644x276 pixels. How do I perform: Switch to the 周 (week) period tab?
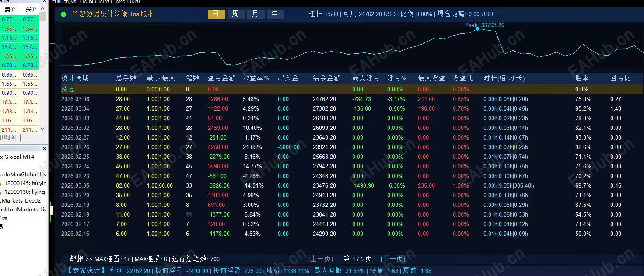[235, 14]
